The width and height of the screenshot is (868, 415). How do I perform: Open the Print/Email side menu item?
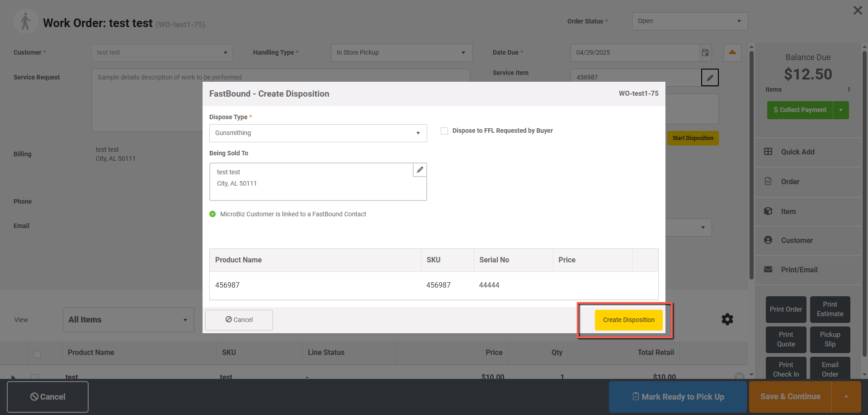tap(808, 270)
